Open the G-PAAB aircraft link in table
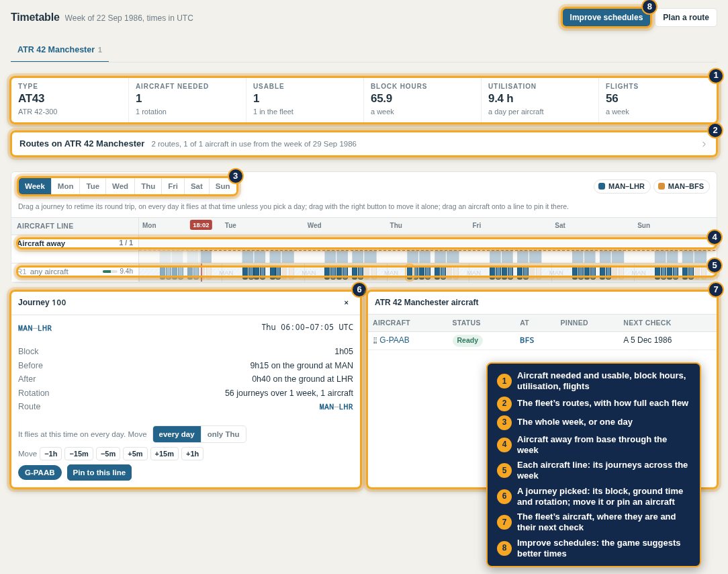The image size is (728, 574). click(395, 340)
